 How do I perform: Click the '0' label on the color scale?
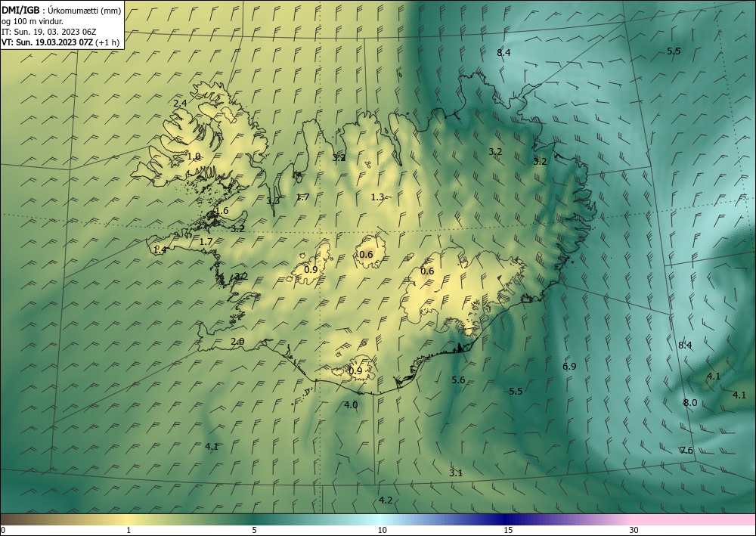coord(3,530)
